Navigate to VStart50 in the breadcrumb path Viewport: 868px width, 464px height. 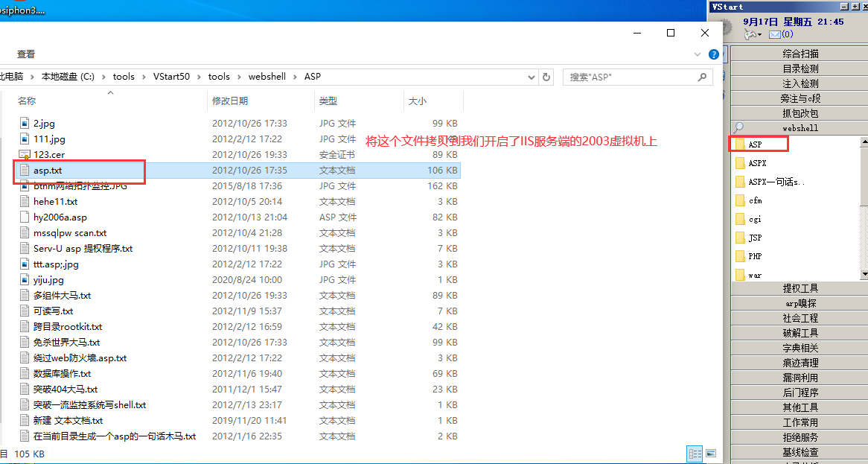(x=171, y=77)
